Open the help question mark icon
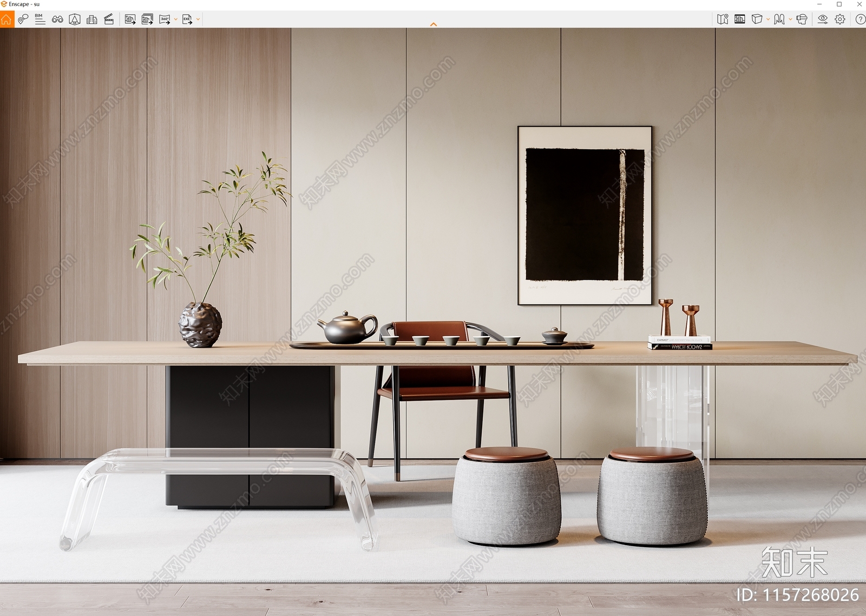Screen dimensions: 866x616 860,19
